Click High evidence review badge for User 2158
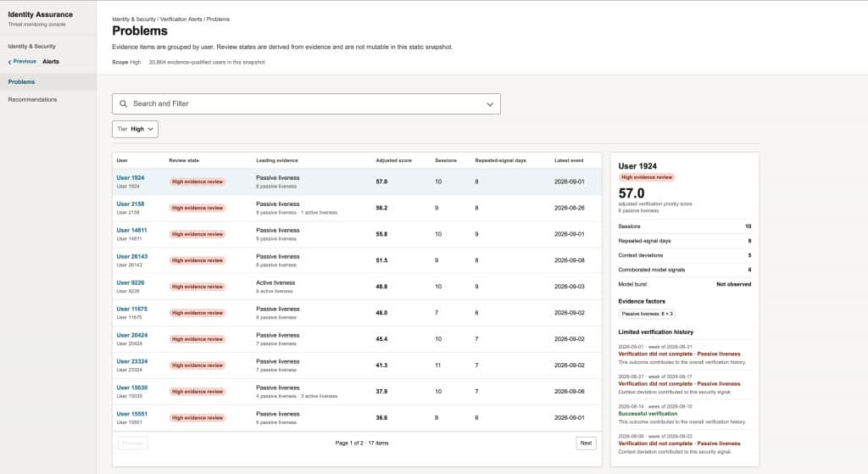868x474 pixels. pos(197,209)
